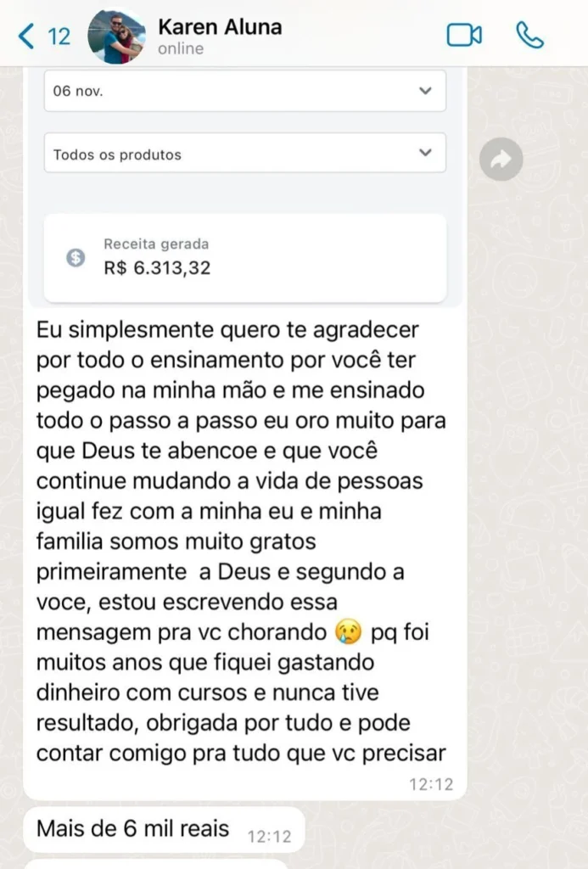Open the 06 nov. date dropdown
Screen dimensions: 588x869
point(244,91)
